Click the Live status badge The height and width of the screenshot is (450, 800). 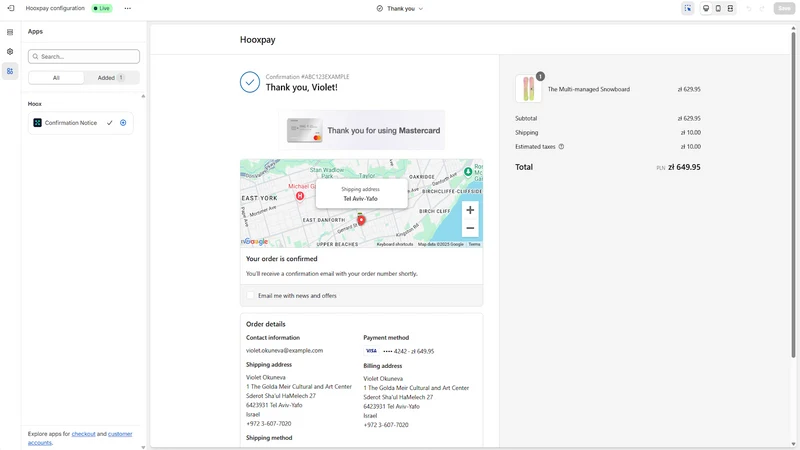(102, 8)
